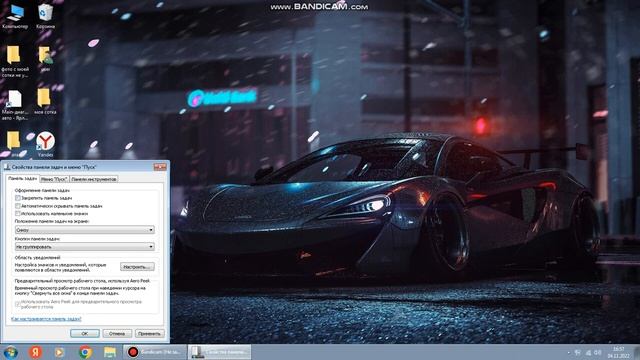Select the "моя сотка" desktop folder
This screenshot has height=360, width=640.
45,102
